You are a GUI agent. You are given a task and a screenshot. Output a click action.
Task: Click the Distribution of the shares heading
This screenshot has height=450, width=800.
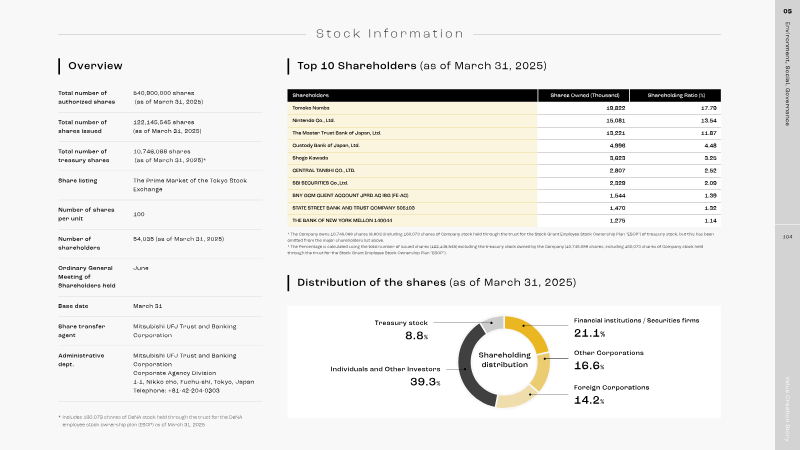point(436,283)
